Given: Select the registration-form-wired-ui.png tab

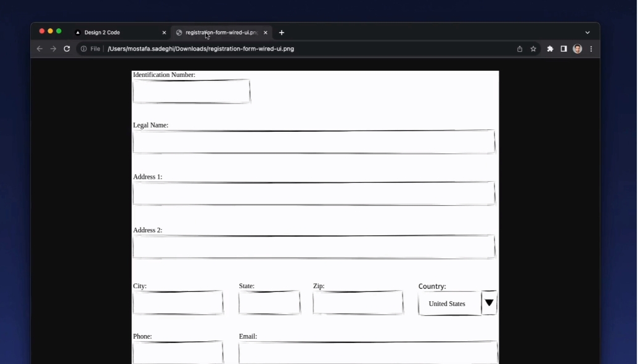Looking at the screenshot, I should tap(219, 33).
